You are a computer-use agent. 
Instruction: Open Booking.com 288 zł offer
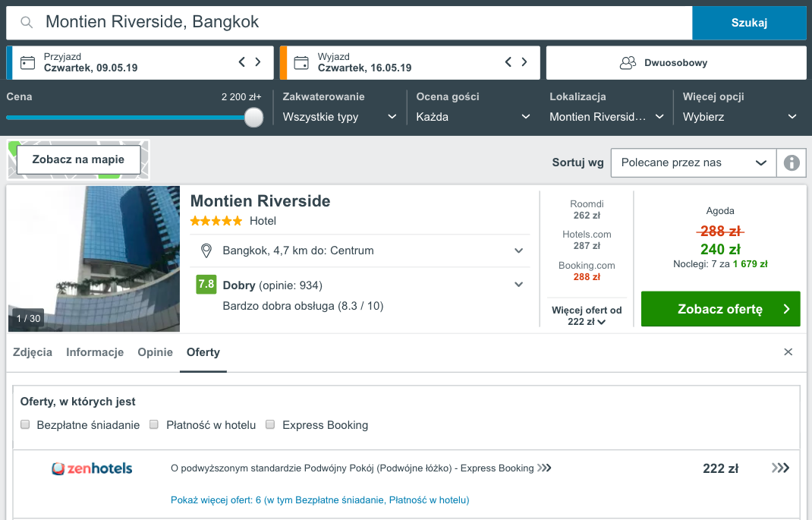tap(587, 272)
